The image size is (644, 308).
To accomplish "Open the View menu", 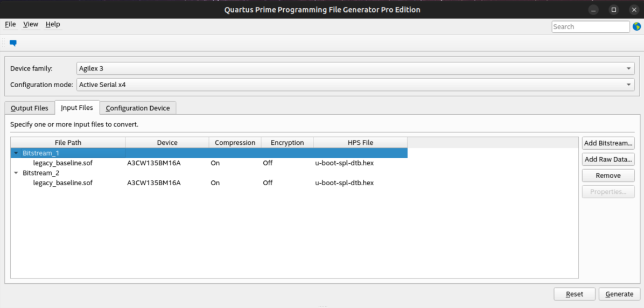I will (31, 24).
